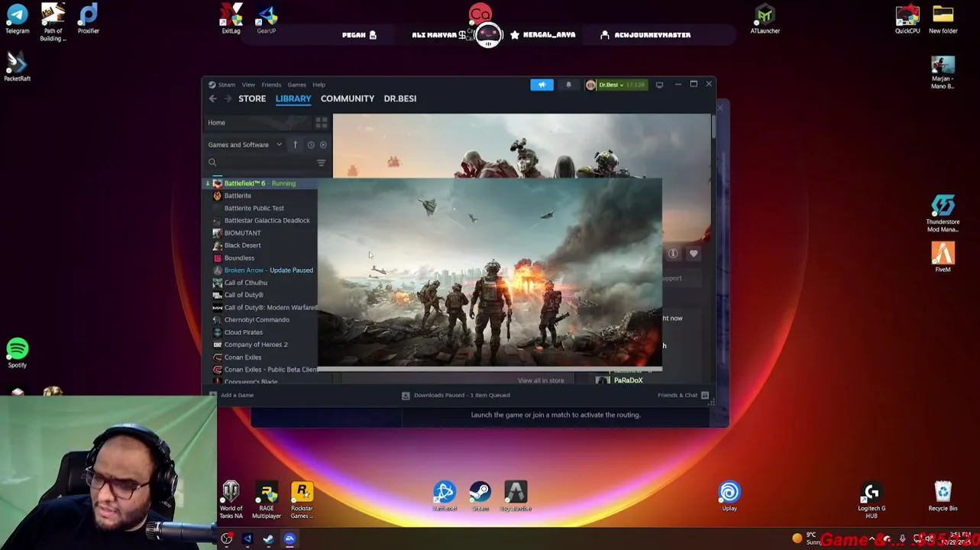The height and width of the screenshot is (550, 980).
Task: Open the advanced filter options icon
Action: pos(321,163)
